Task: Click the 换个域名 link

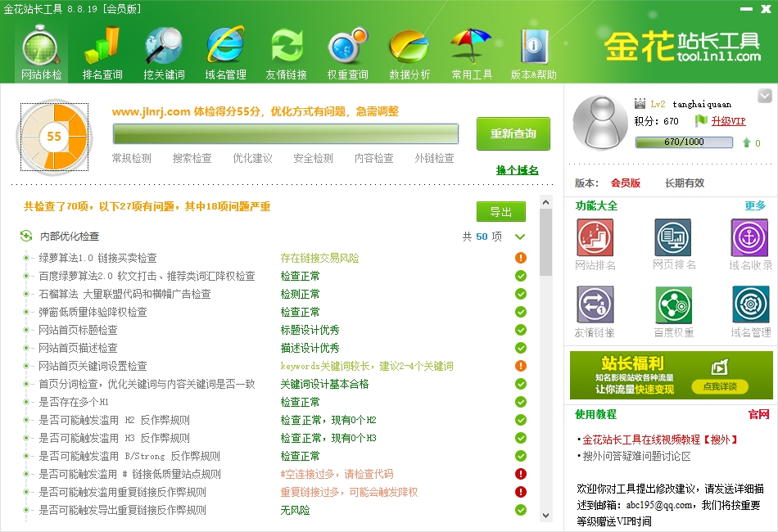Action: (x=518, y=170)
